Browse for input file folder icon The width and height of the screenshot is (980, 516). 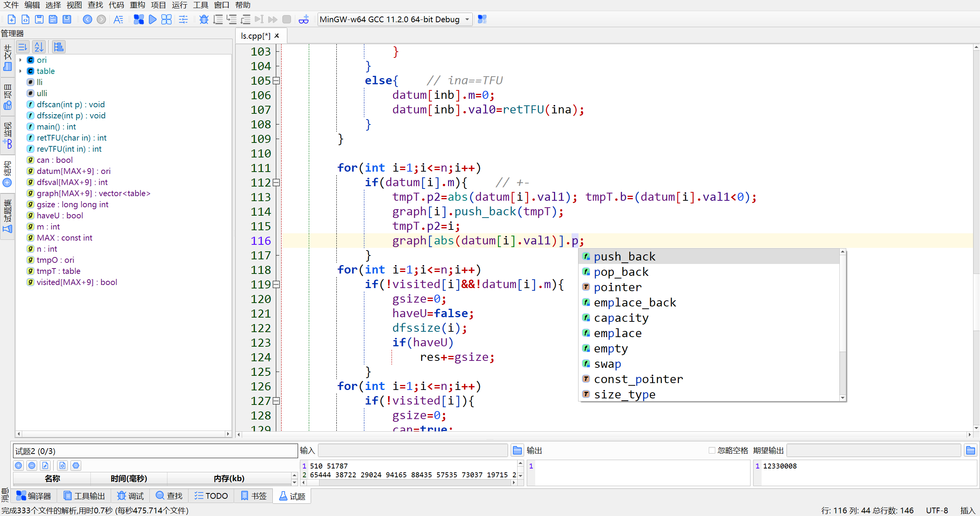click(517, 450)
